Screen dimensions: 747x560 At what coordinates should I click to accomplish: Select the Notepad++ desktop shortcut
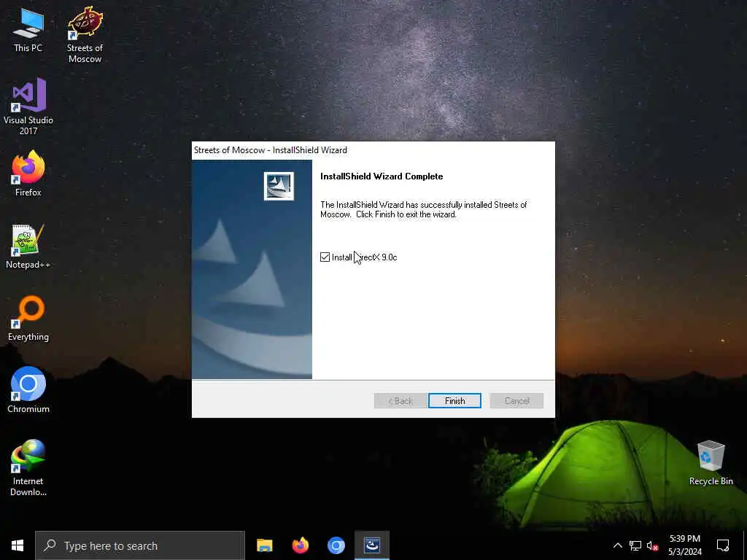click(28, 246)
